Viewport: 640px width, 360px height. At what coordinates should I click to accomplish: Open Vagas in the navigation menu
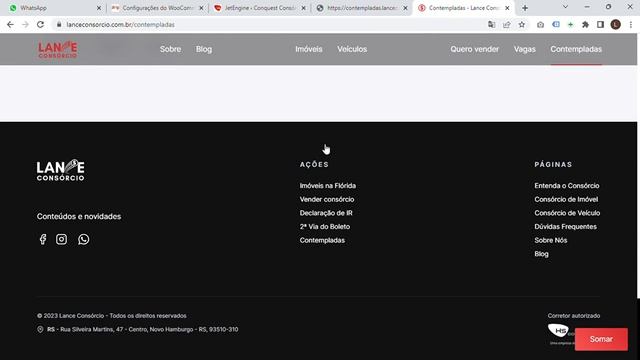tap(524, 49)
